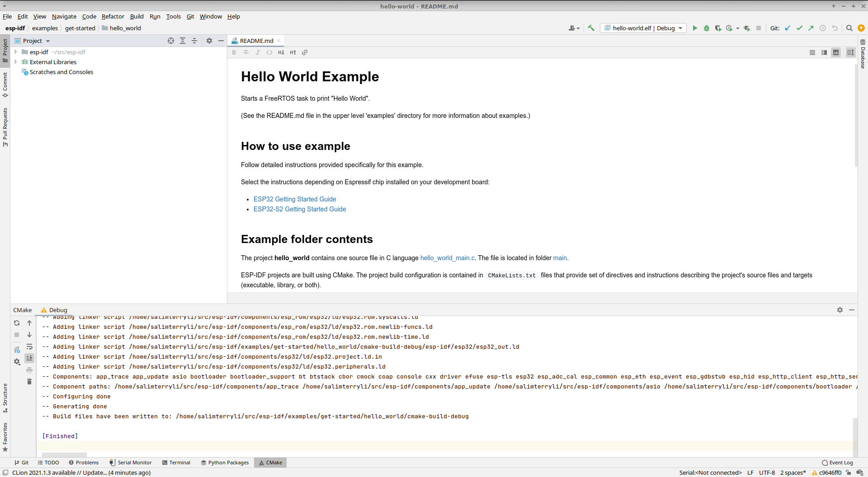868x477 pixels.
Task: Open Serial Monitor tool window
Action: coord(131,463)
